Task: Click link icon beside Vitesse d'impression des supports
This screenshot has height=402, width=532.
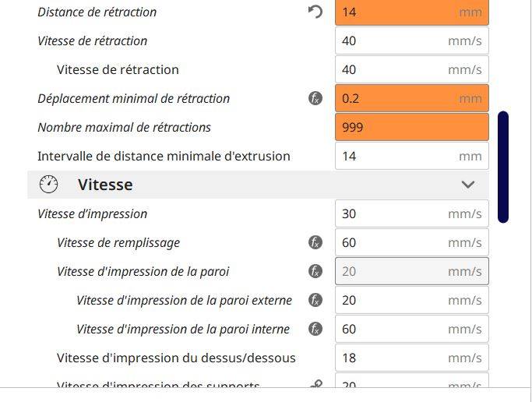Action: click(x=315, y=384)
